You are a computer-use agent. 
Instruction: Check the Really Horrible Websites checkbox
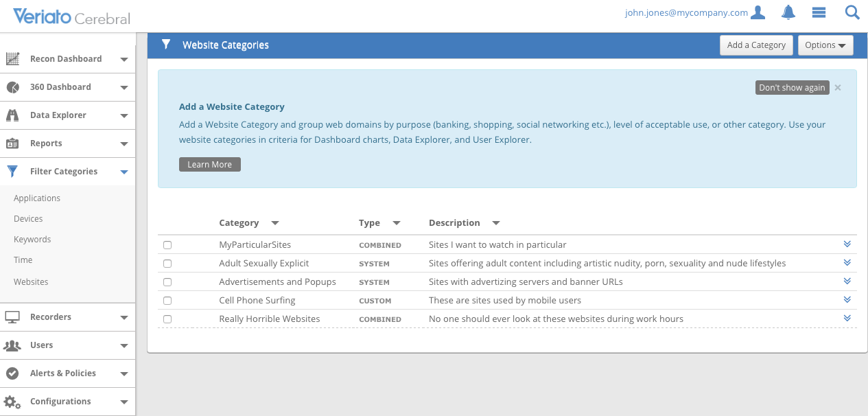click(x=167, y=319)
